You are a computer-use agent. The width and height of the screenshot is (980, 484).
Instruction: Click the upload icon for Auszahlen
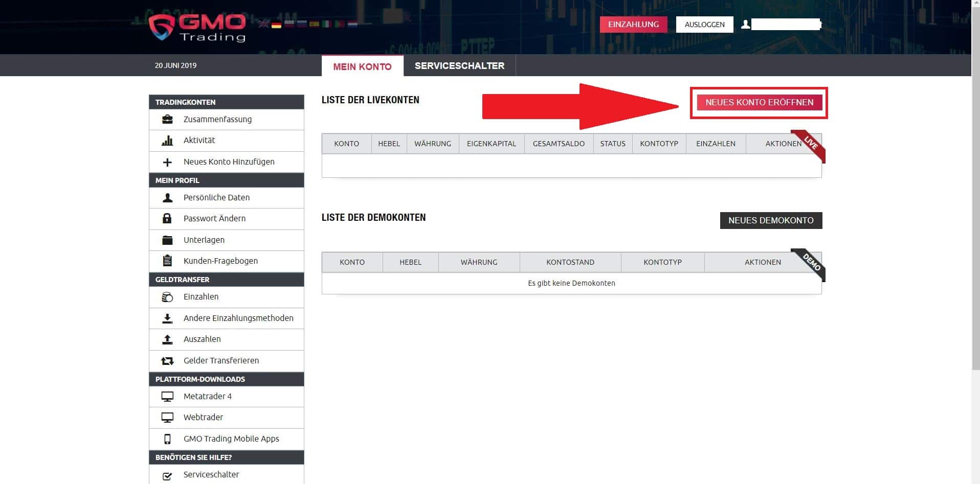[x=167, y=339]
